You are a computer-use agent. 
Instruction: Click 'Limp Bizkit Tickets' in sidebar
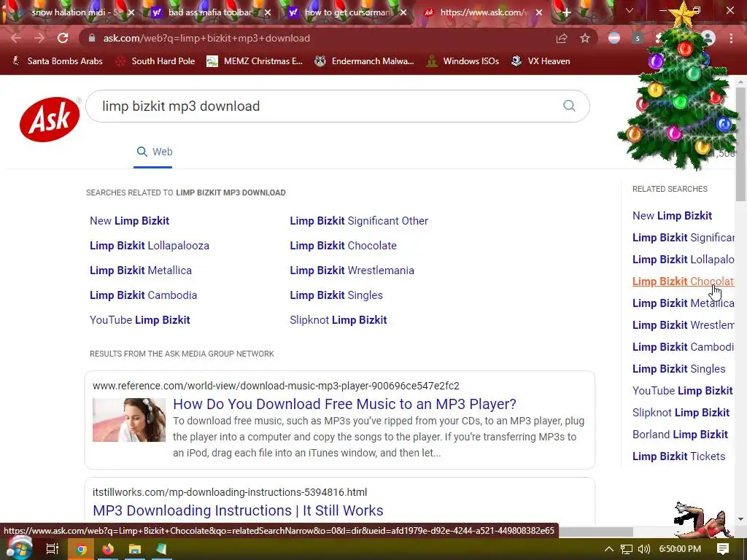coord(679,456)
